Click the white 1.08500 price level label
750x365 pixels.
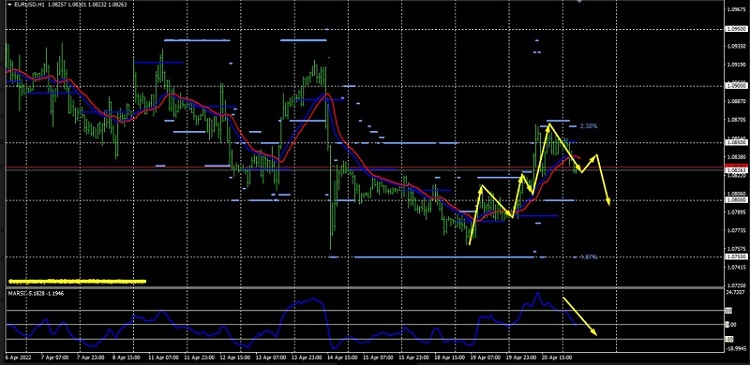736,142
